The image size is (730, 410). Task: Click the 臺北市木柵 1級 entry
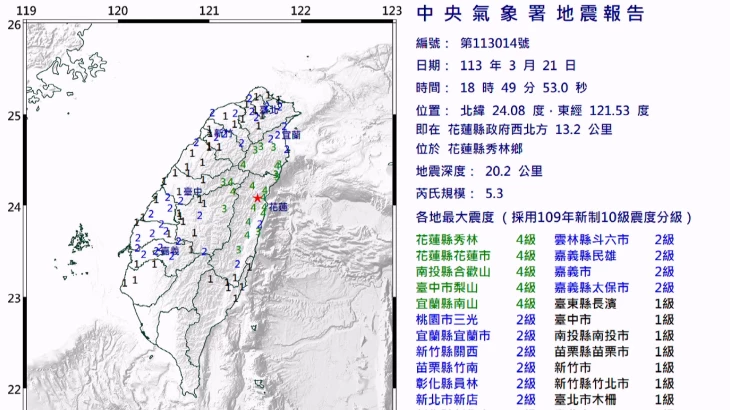click(x=614, y=399)
